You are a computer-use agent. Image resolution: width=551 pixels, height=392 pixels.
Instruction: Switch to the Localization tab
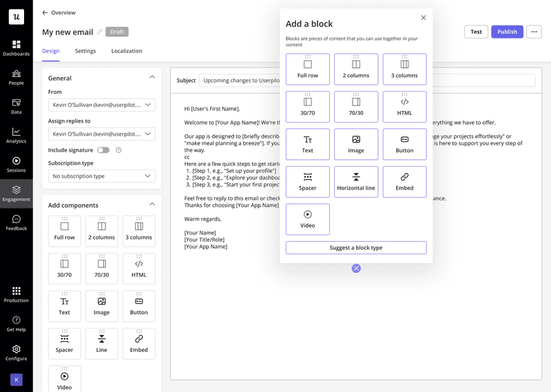click(127, 51)
